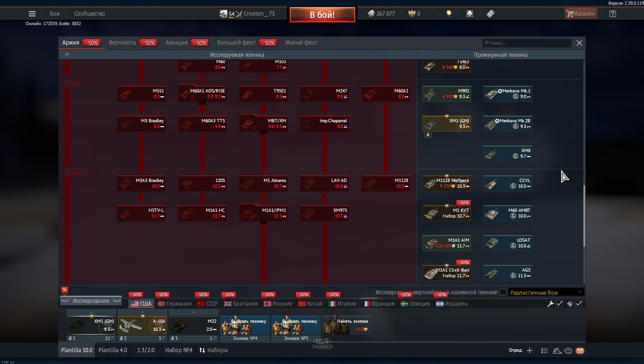Viewport: 644px width, 364px height.
Task: Open the contacts friends icon
Action: (557, 351)
